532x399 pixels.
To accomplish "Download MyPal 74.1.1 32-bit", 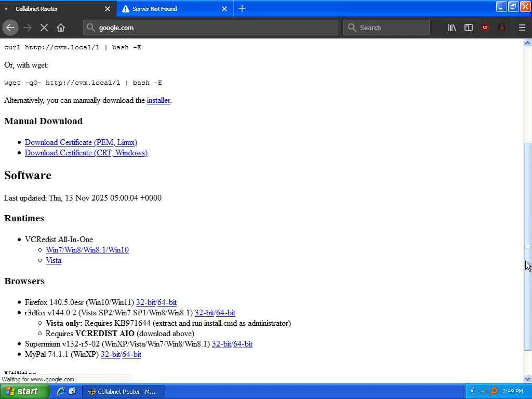I will tap(110, 354).
